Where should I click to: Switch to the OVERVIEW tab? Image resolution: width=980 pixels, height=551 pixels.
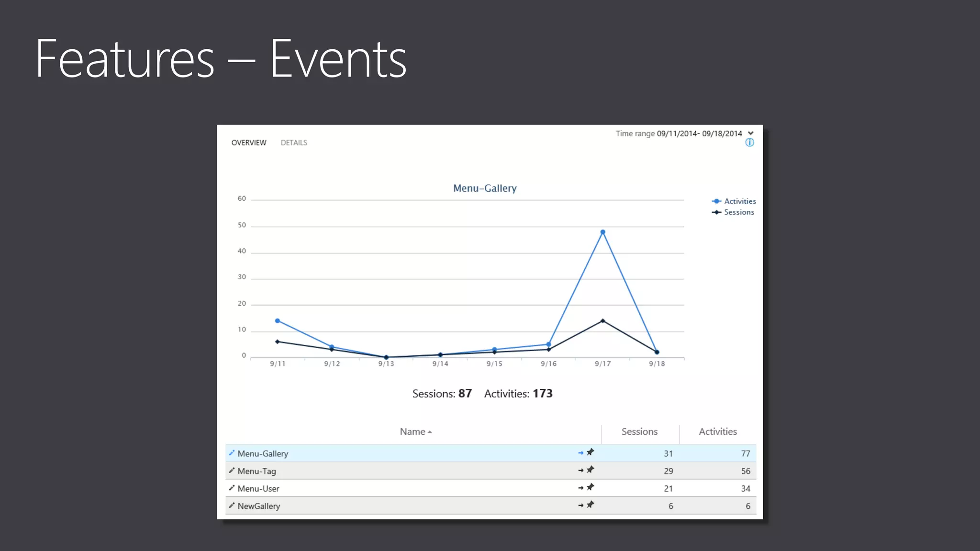[x=249, y=143]
